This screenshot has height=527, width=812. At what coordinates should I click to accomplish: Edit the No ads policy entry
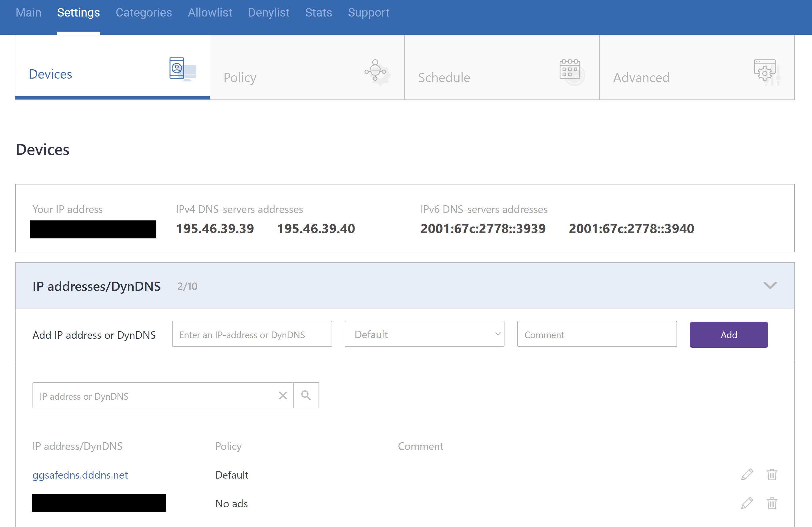(x=747, y=503)
